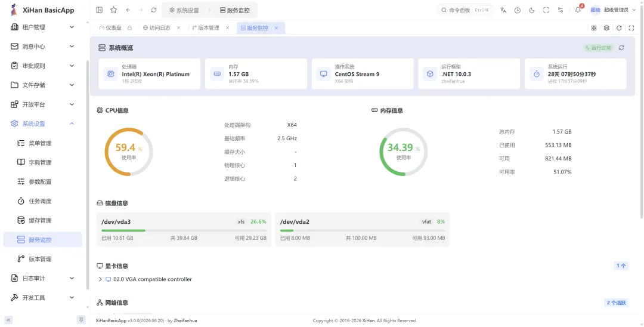Open 菜单管理 in the sidebar
This screenshot has width=644, height=327.
tap(43, 143)
